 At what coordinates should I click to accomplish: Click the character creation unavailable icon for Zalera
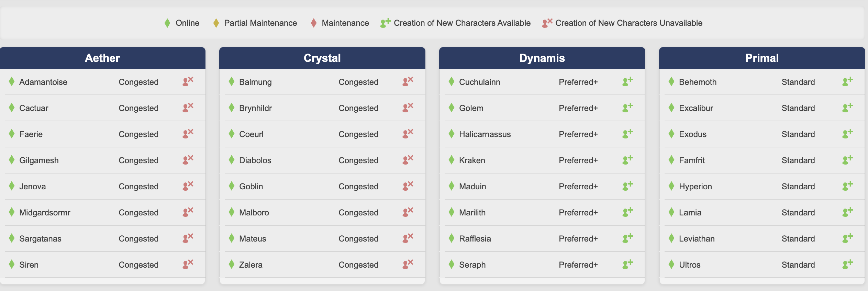point(408,264)
